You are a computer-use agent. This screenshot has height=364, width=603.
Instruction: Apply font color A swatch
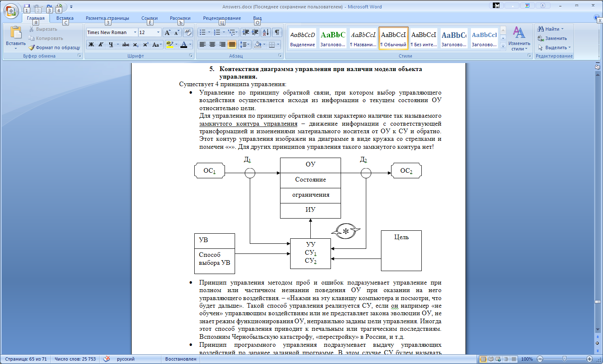pyautogui.click(x=183, y=45)
